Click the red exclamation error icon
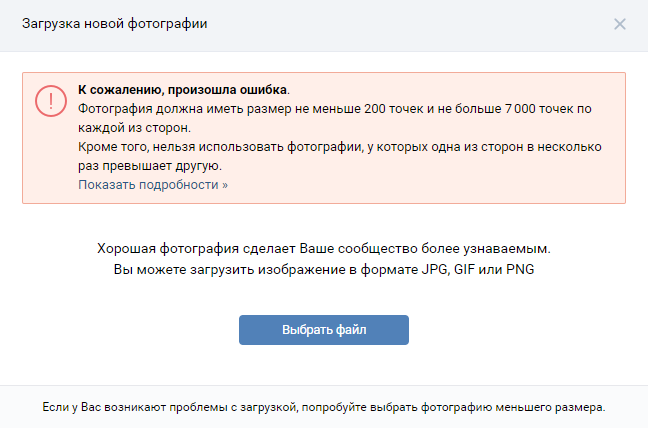 coord(49,100)
